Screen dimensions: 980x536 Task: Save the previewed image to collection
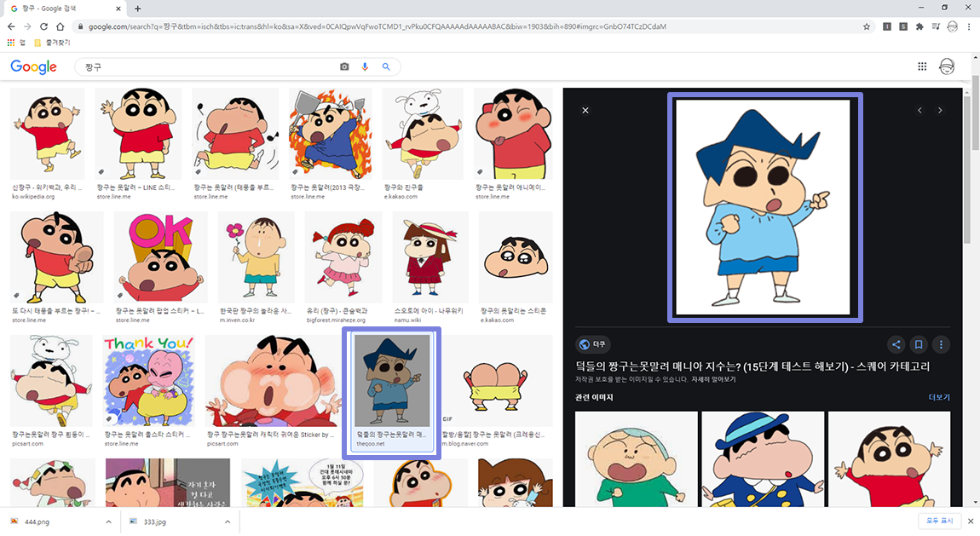(918, 344)
